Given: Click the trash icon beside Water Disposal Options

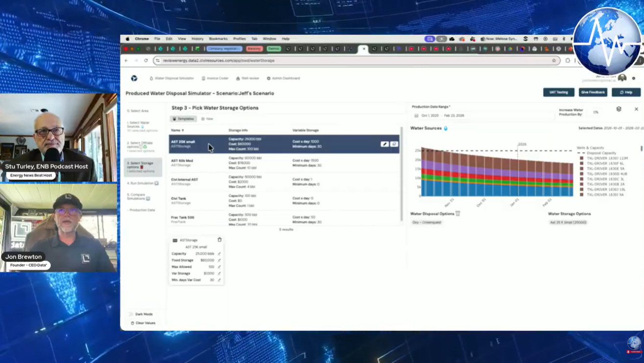Looking at the screenshot, I should click(x=458, y=214).
